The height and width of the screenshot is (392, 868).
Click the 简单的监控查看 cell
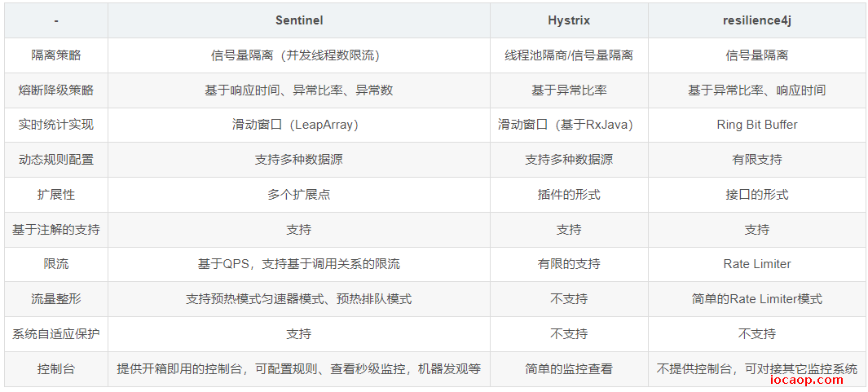[569, 368]
